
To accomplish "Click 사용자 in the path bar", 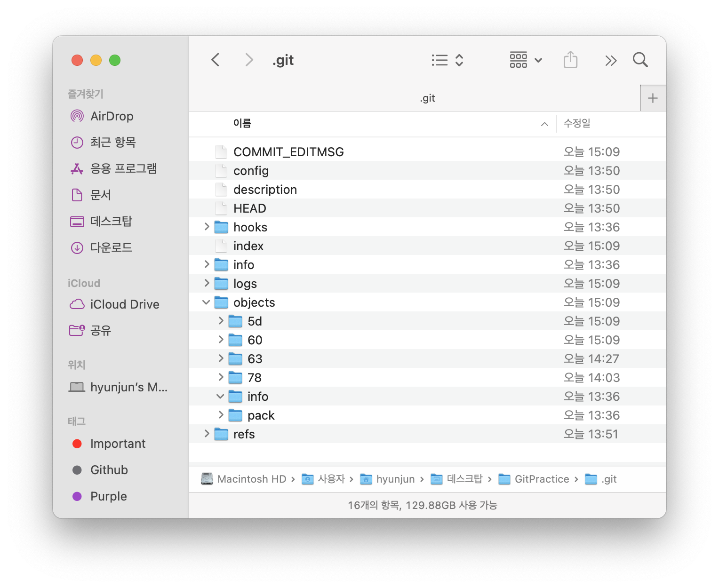I will 323,479.
